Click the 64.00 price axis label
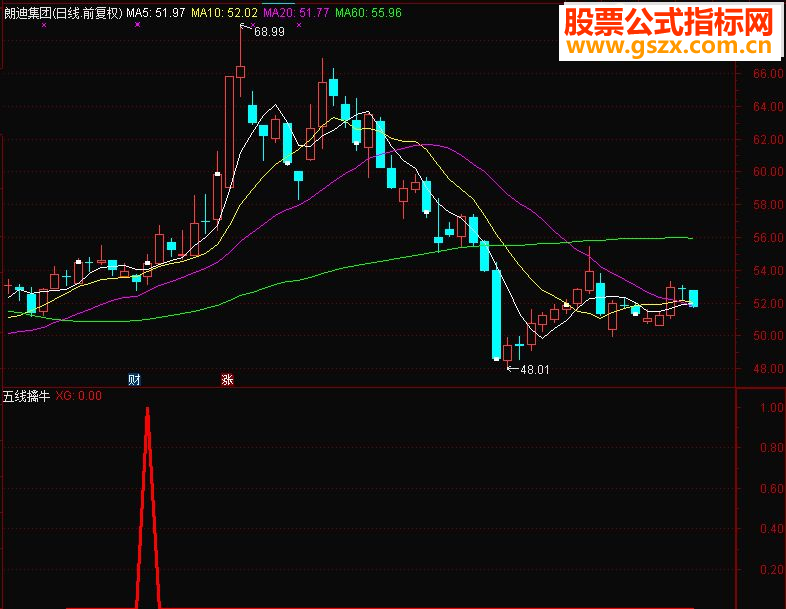Viewport: 786px width, 609px height. point(768,106)
